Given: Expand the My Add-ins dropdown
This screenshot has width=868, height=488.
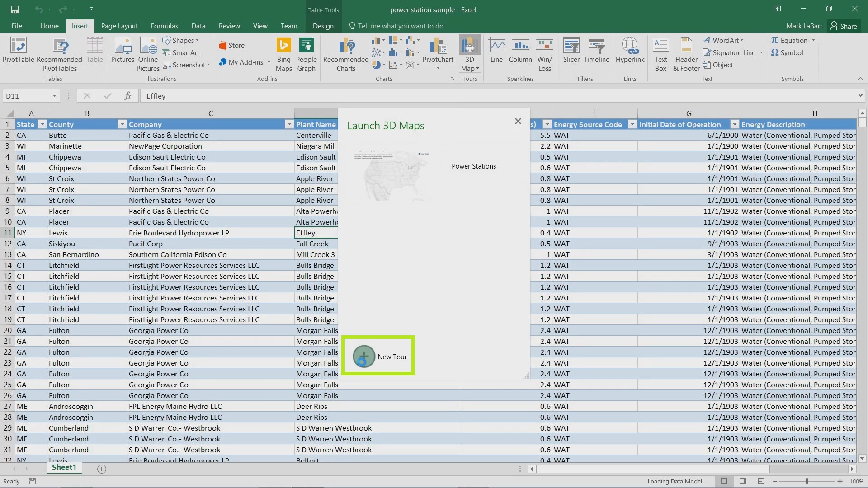Looking at the screenshot, I should [x=269, y=62].
